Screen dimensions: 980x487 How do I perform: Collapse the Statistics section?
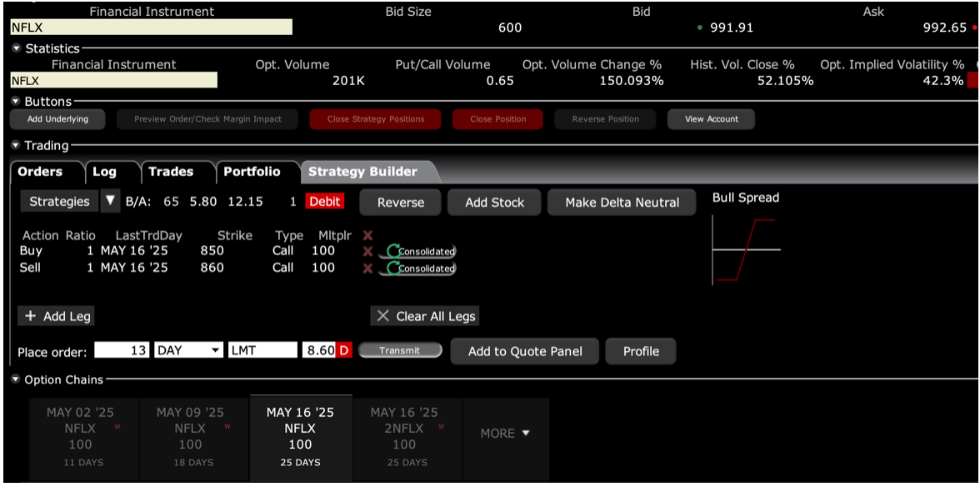[17, 48]
